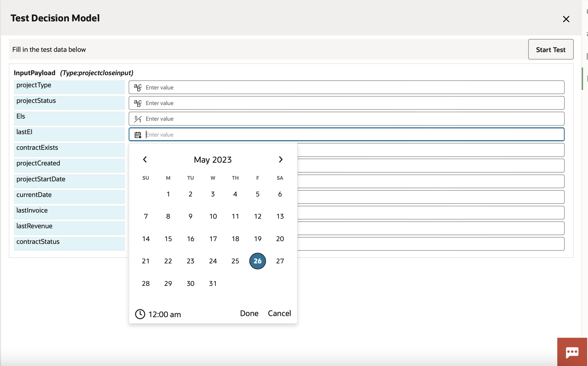Click the Start Test button
The image size is (588, 366).
551,49
